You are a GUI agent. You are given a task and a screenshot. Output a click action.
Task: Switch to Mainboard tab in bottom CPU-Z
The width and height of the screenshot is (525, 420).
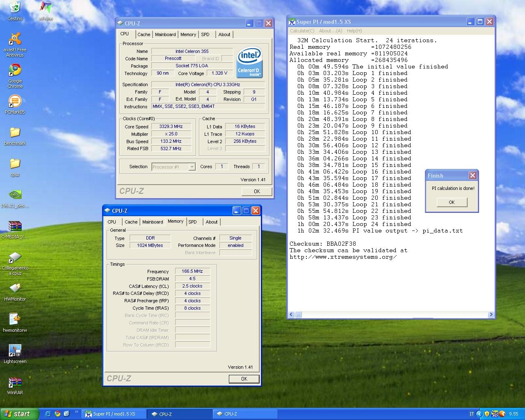click(153, 222)
